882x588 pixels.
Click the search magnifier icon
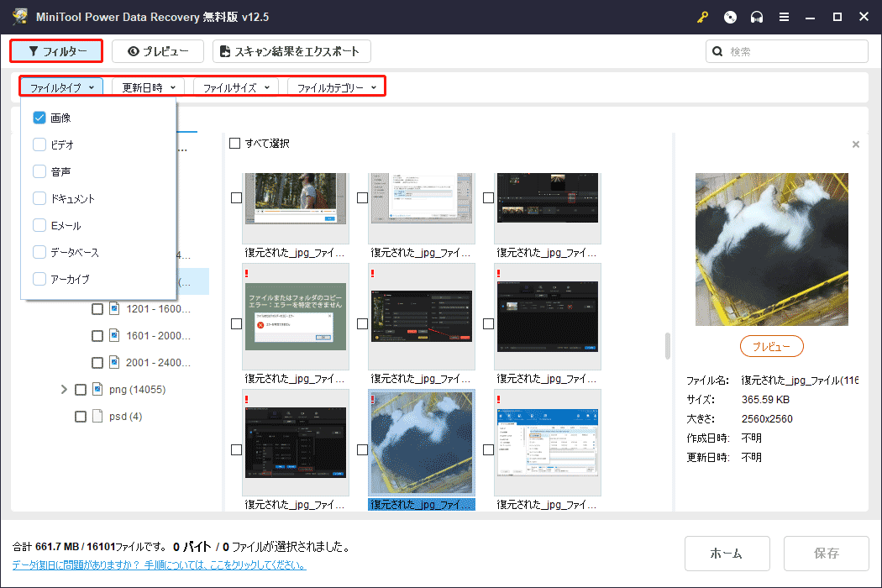(717, 51)
